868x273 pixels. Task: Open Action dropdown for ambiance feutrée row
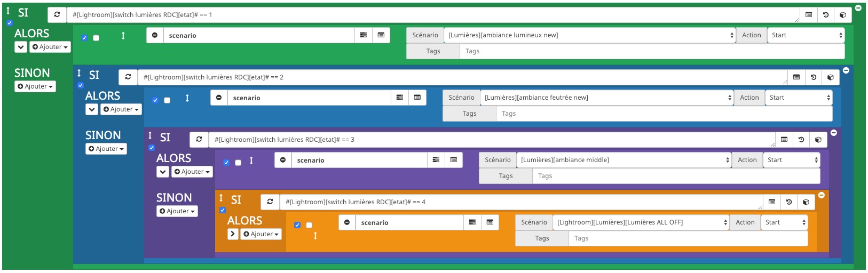pos(799,98)
